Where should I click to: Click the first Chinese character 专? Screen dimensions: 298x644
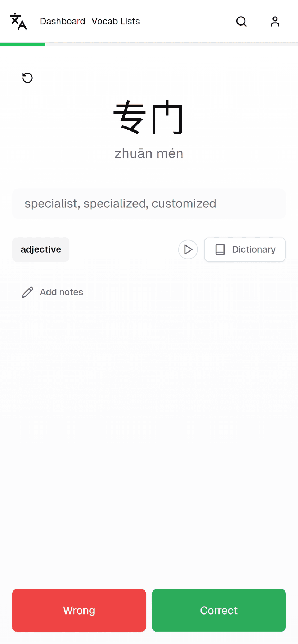tap(130, 118)
